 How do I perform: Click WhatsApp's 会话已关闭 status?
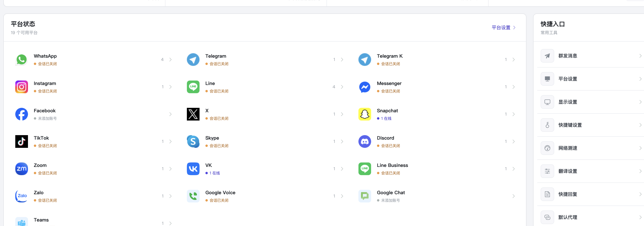coord(47,64)
